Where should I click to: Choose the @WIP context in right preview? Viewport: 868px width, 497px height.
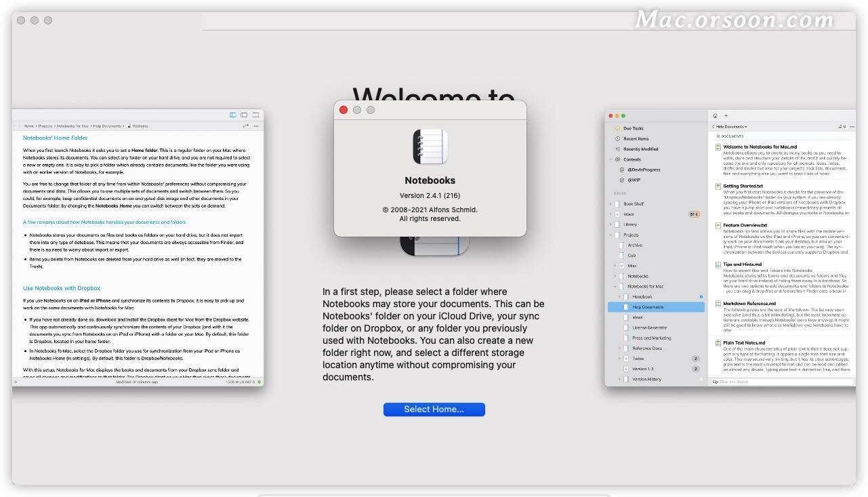(634, 180)
